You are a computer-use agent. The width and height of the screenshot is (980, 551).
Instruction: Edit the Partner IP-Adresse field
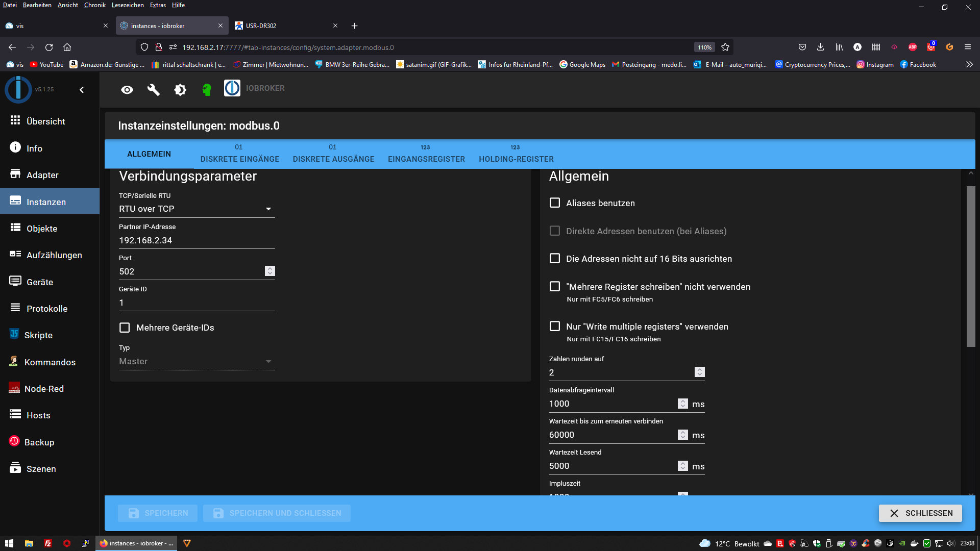(x=197, y=240)
